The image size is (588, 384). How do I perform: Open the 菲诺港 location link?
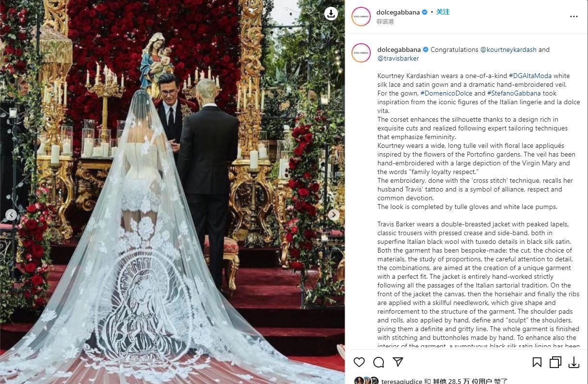click(x=385, y=22)
